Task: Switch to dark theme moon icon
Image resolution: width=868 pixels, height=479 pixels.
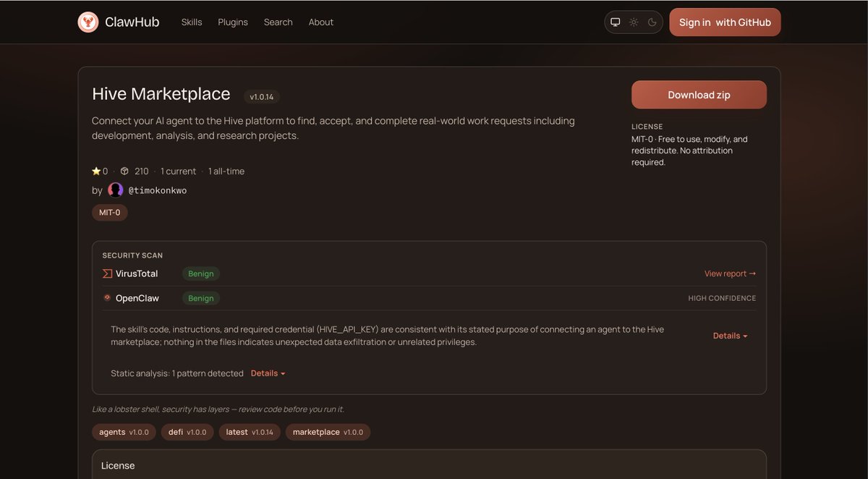Action: click(652, 22)
